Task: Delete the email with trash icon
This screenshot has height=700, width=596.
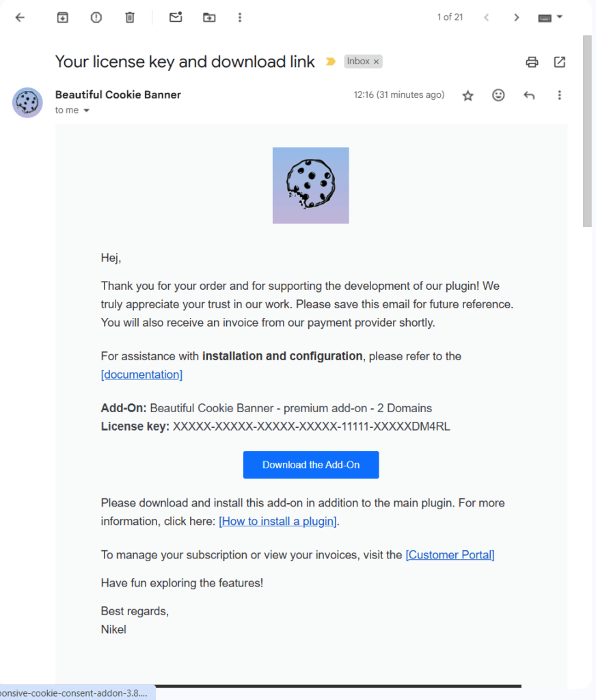Action: point(129,17)
